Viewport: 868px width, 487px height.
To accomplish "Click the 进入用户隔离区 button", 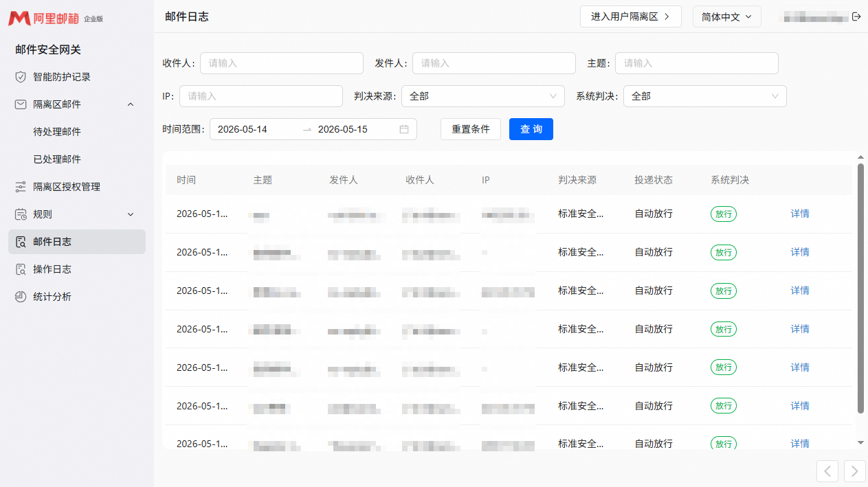I will click(x=631, y=16).
